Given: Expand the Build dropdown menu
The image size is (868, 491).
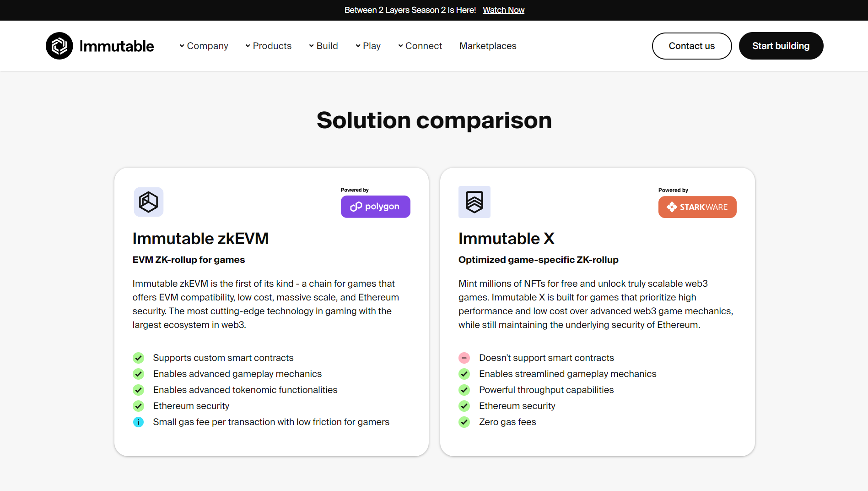Looking at the screenshot, I should (323, 46).
